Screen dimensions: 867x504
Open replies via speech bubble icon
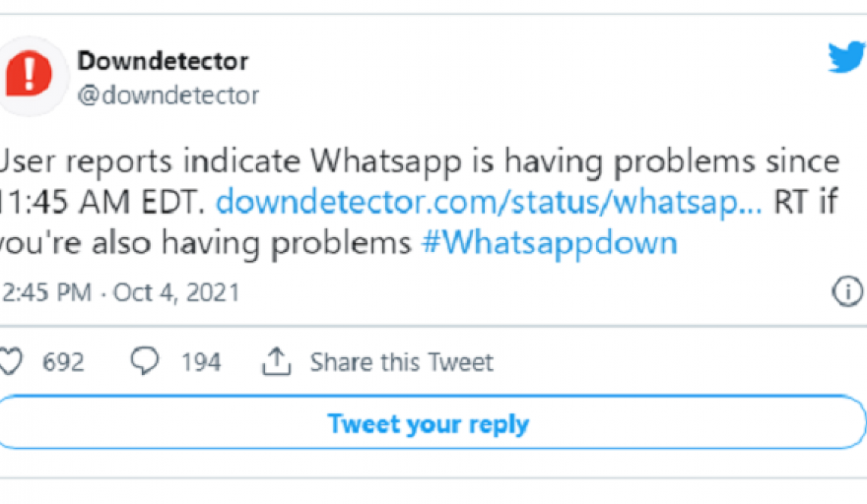click(x=145, y=361)
